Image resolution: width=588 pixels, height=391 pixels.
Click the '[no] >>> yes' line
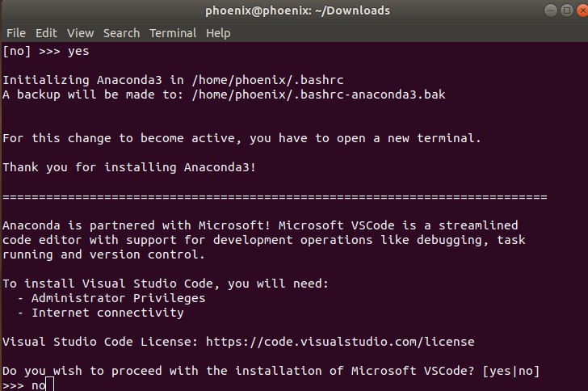pos(46,51)
